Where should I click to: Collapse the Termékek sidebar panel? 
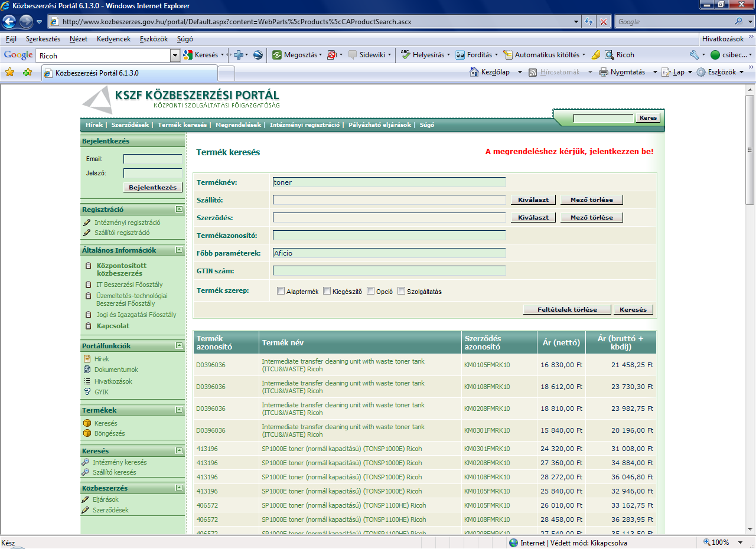[x=179, y=410]
